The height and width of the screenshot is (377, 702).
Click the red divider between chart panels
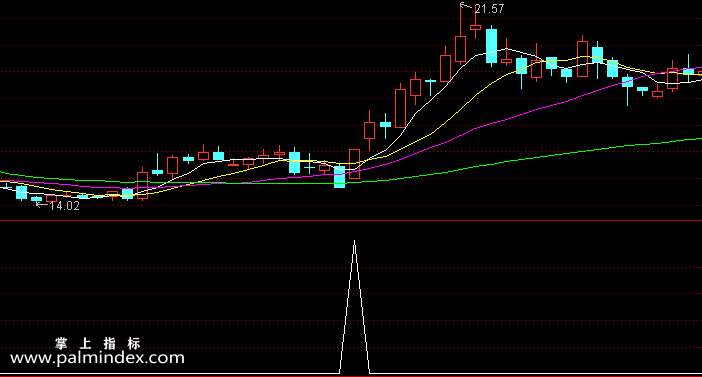pyautogui.click(x=351, y=221)
